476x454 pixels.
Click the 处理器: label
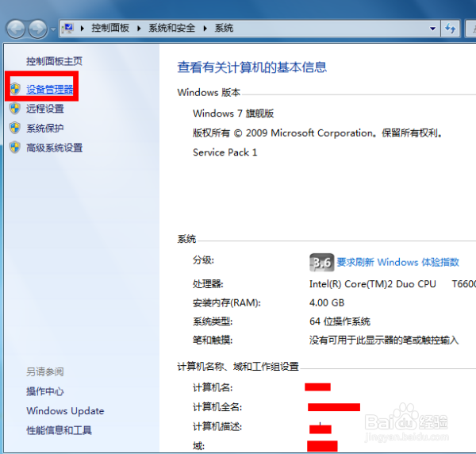point(208,284)
